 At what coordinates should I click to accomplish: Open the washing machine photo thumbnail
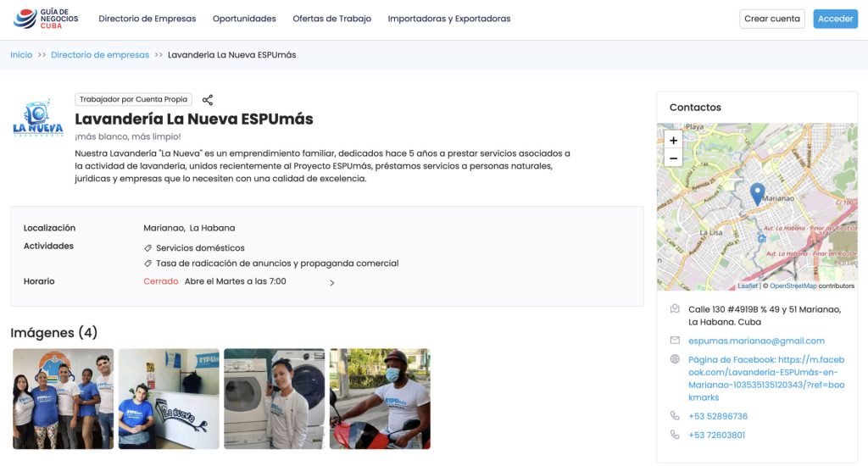click(x=274, y=398)
